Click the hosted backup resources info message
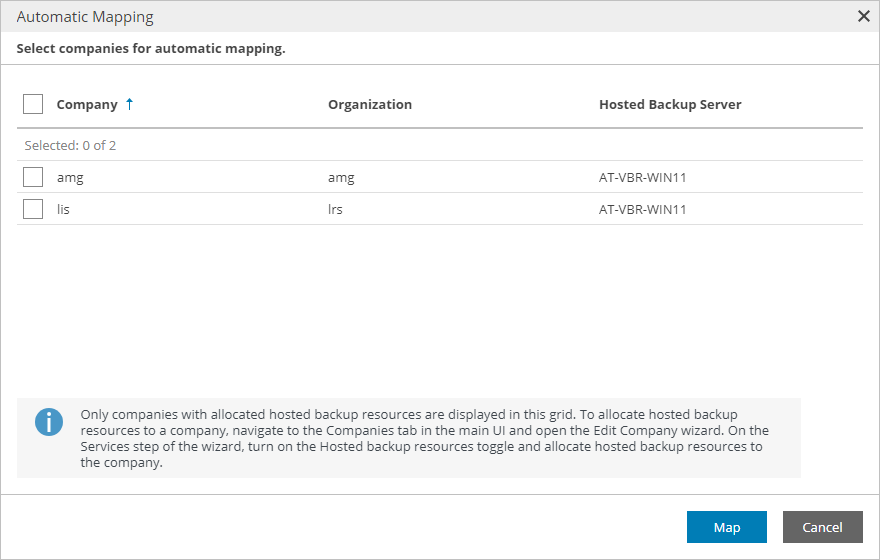Viewport: 880px width, 560px height. click(x=424, y=438)
